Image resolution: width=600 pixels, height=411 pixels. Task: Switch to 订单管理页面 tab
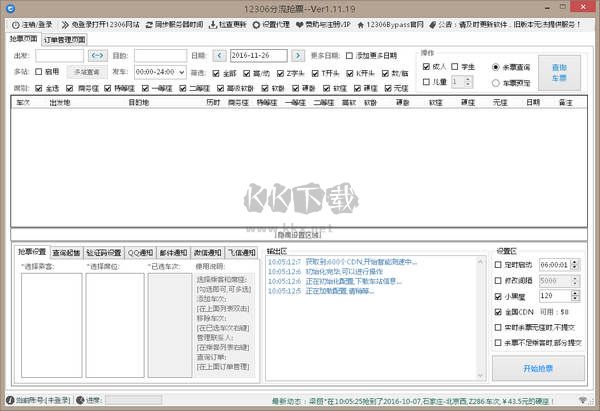64,39
